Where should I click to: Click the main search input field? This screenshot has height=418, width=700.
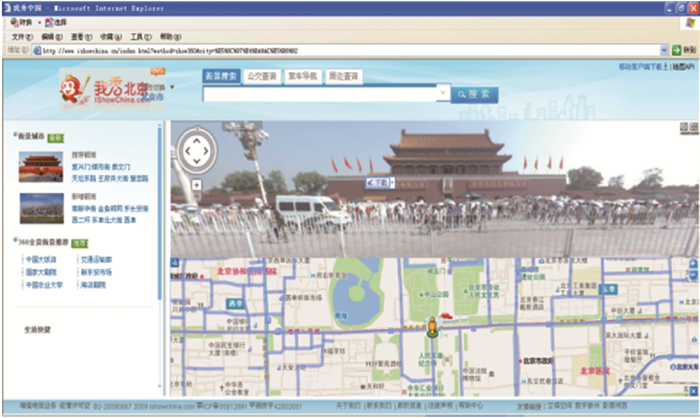pyautogui.click(x=320, y=93)
